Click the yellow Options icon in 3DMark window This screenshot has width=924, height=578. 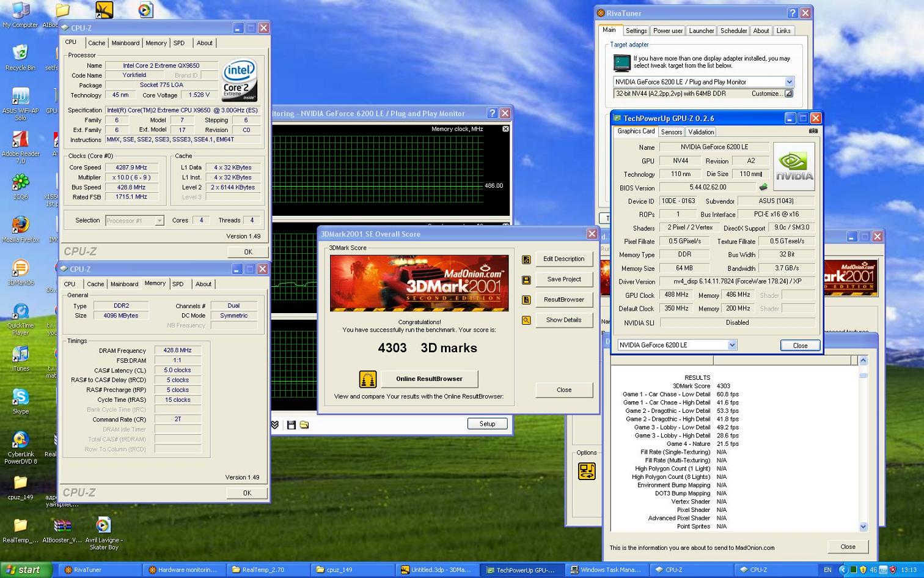click(x=587, y=471)
